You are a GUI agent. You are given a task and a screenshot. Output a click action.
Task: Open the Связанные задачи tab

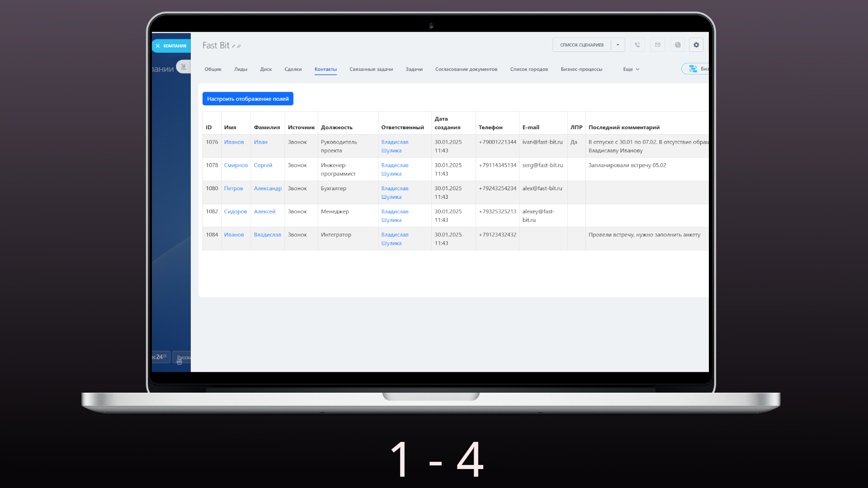click(371, 69)
